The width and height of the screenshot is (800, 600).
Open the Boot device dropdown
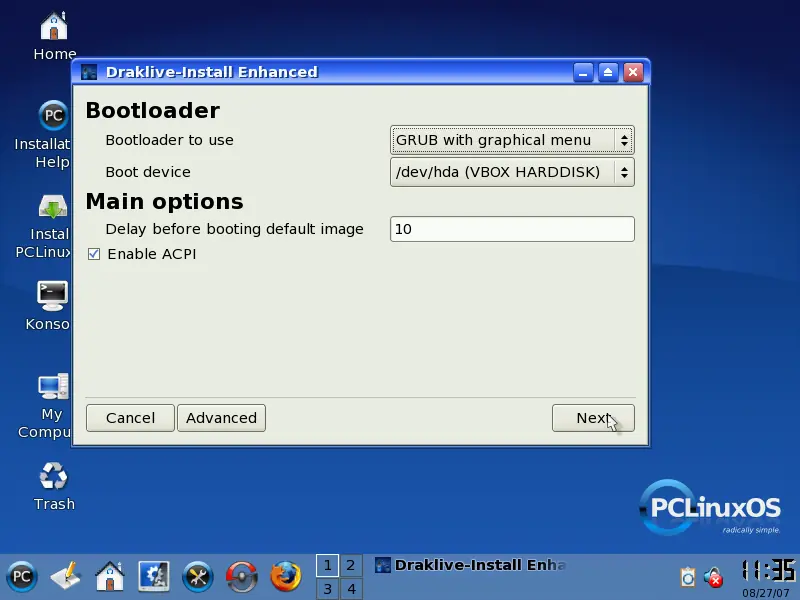512,172
